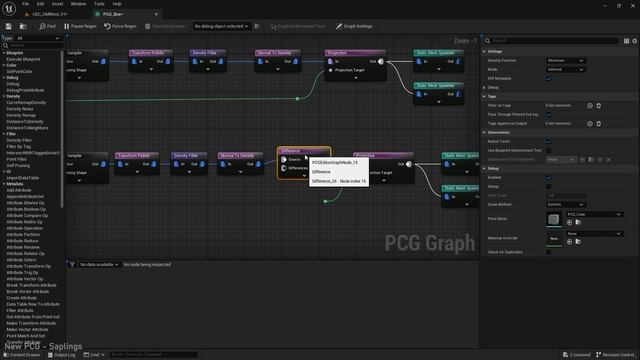Open the Asset menu
Screen dimensions: 640x360
[x=57, y=4]
